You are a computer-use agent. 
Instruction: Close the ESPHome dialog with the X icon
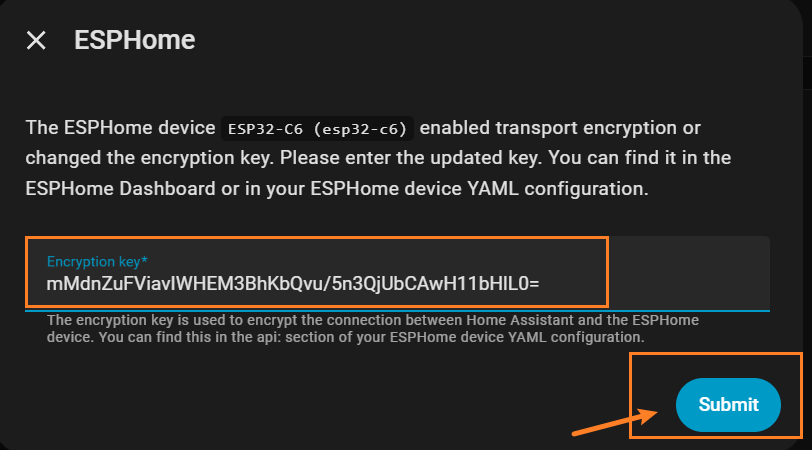(x=36, y=41)
